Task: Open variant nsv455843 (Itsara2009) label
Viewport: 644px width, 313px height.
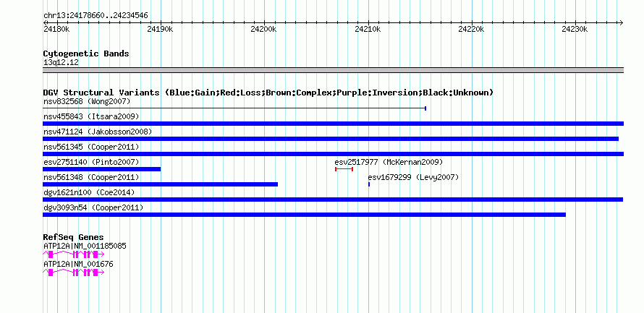Action: 91,116
